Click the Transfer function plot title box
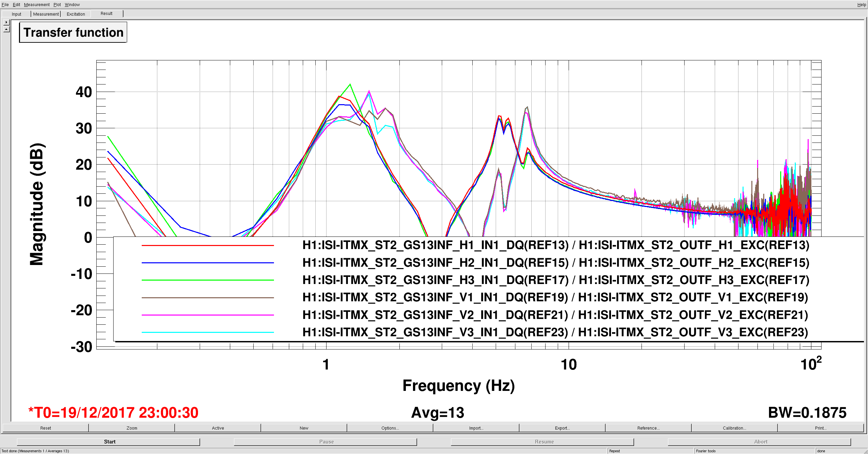 coord(73,33)
